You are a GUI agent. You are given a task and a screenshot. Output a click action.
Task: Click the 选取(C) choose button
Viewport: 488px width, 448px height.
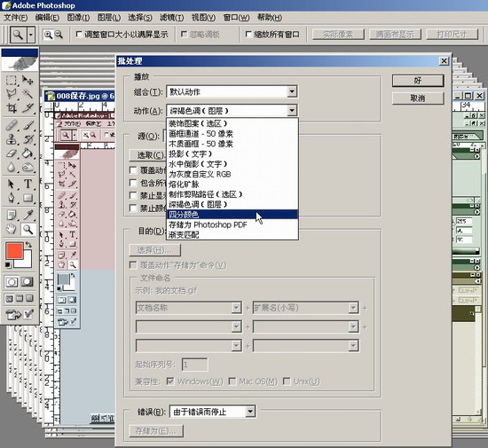[148, 155]
